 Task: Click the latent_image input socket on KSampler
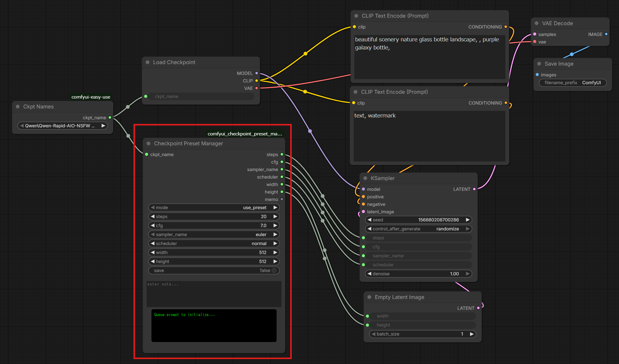tap(363, 212)
